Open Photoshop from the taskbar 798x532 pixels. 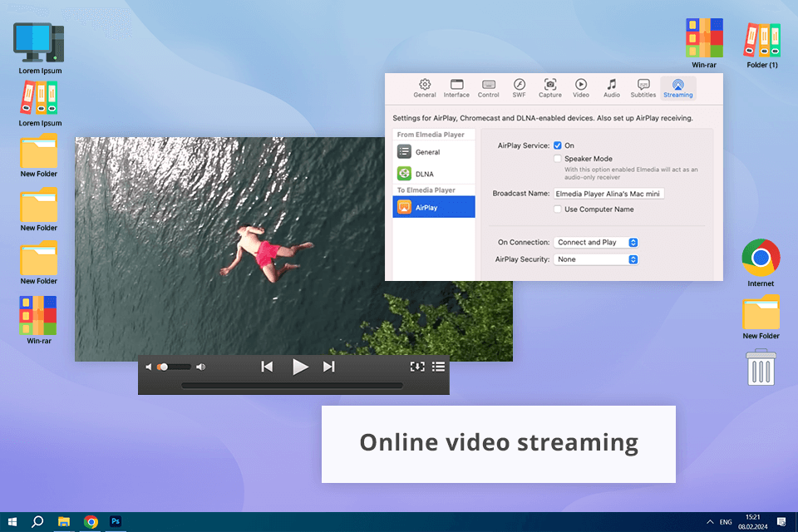(x=116, y=522)
